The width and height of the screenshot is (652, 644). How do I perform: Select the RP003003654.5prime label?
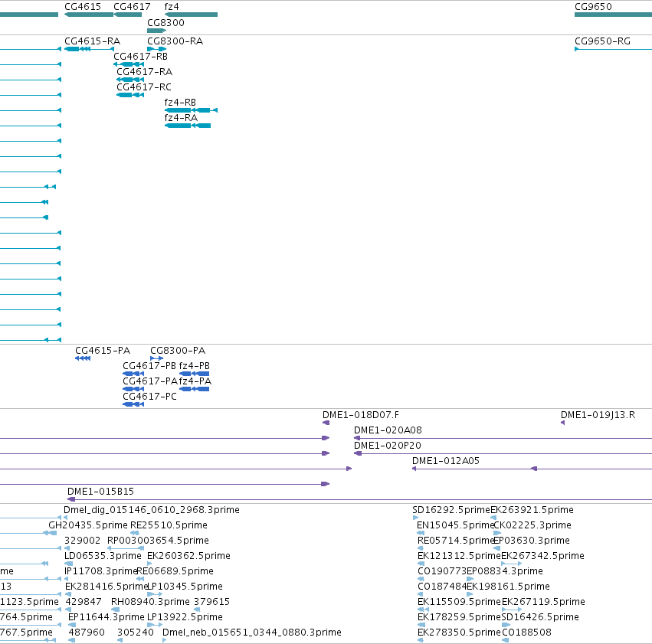tap(158, 541)
